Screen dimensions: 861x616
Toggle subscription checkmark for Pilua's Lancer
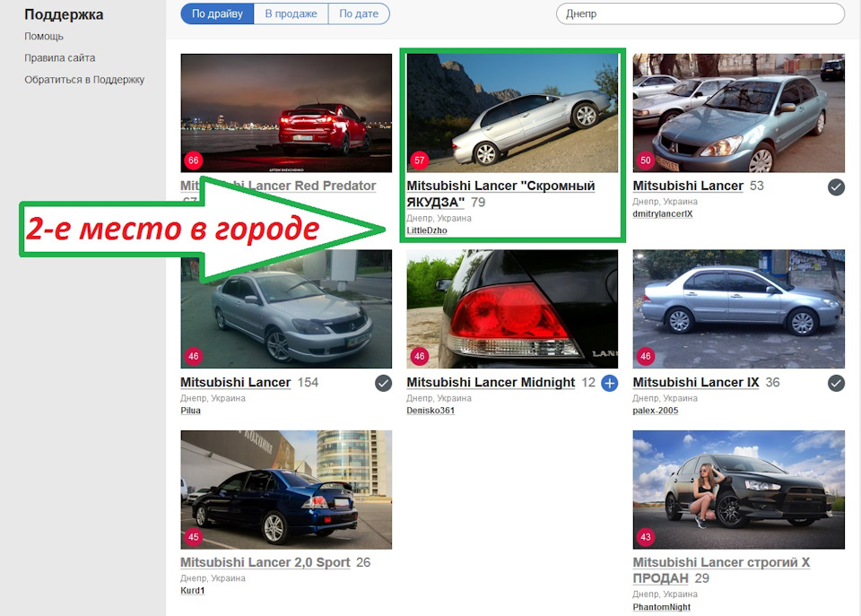383,383
